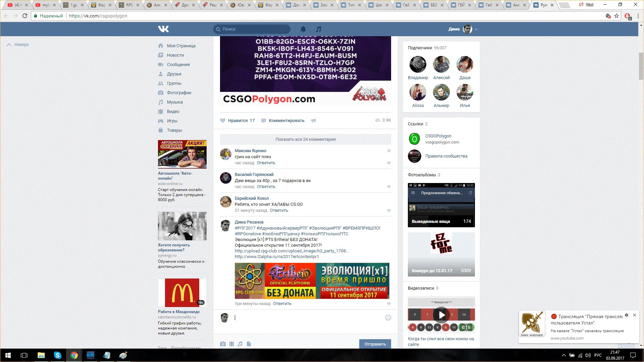
Task: Open Игры in left menu
Action: click(x=172, y=121)
